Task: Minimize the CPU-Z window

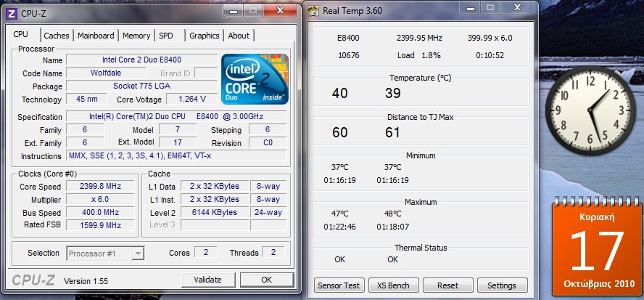Action: tap(234, 10)
